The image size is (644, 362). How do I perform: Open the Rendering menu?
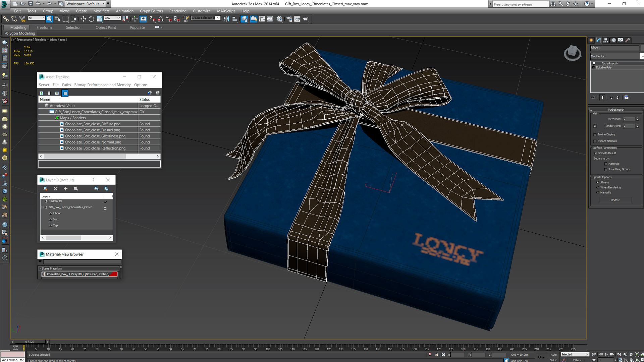[178, 11]
